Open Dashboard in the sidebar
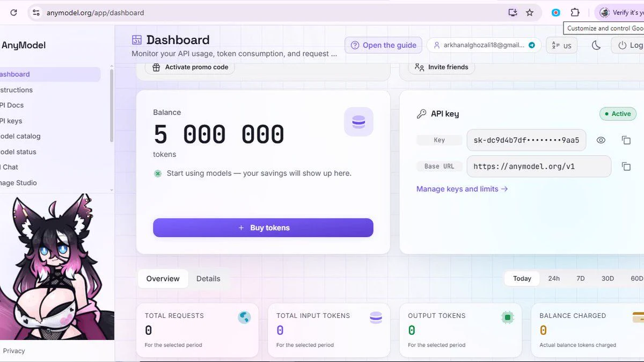Viewport: 644px width, 362px height. 49,74
